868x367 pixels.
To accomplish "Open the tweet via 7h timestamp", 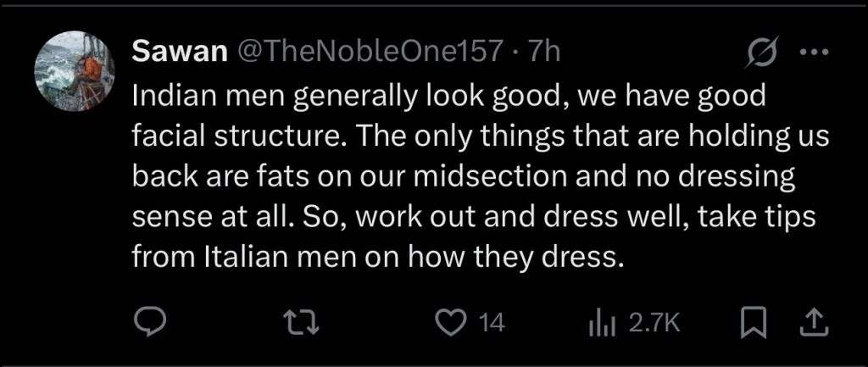I will (x=544, y=53).
